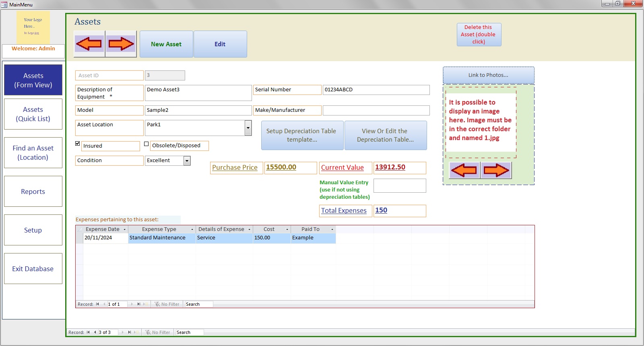Uncheck the Insured checkbox

78,144
